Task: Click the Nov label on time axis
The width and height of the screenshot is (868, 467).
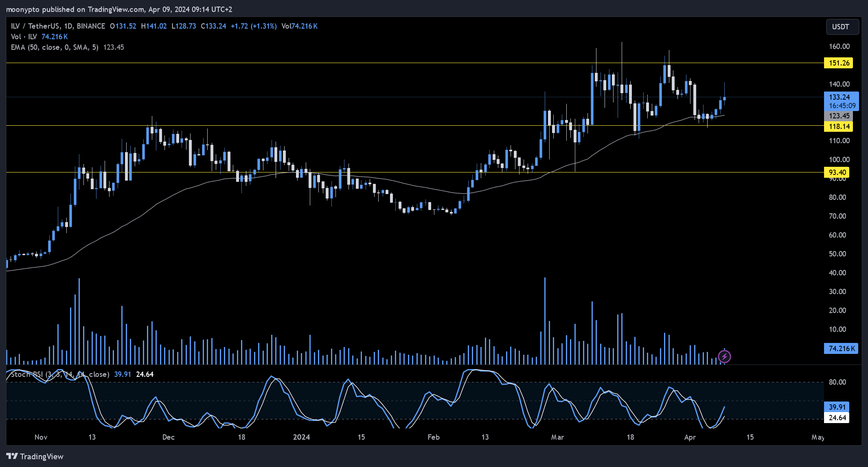Action: pyautogui.click(x=41, y=437)
